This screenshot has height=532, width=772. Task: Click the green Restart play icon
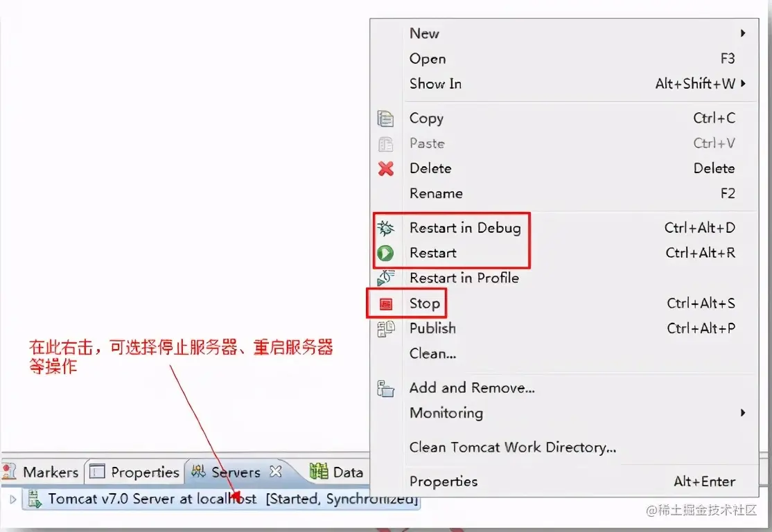(385, 253)
